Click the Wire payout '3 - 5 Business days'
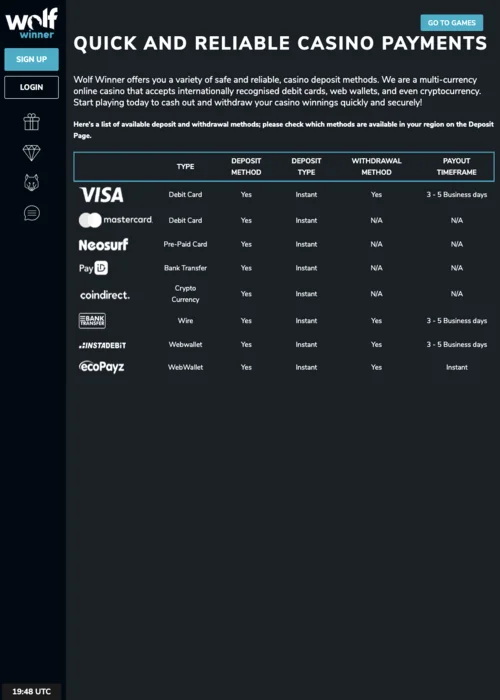500x700 pixels. [x=457, y=321]
